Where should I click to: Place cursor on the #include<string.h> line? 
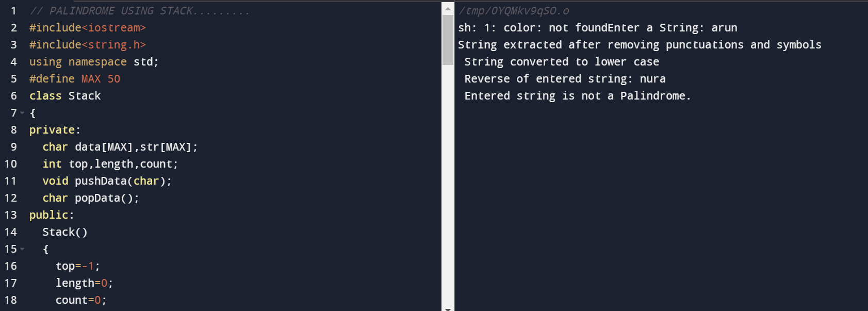click(88, 45)
